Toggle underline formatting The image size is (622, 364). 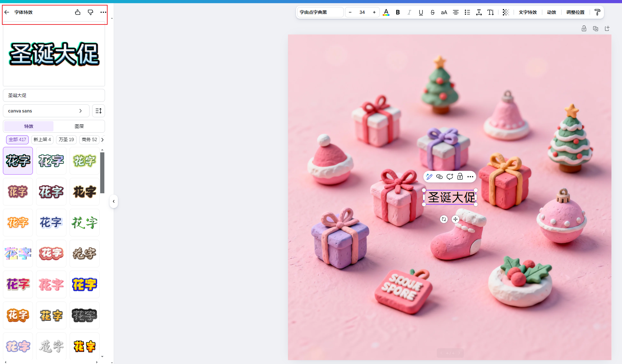pyautogui.click(x=421, y=12)
